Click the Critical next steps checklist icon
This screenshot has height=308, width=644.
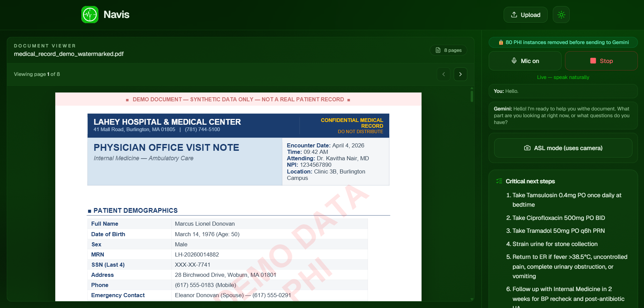[499, 181]
